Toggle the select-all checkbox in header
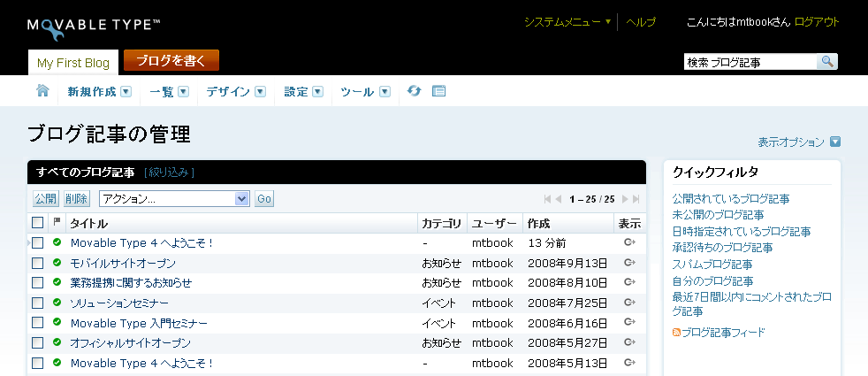Image resolution: width=868 pixels, height=376 pixels. pos(38,223)
